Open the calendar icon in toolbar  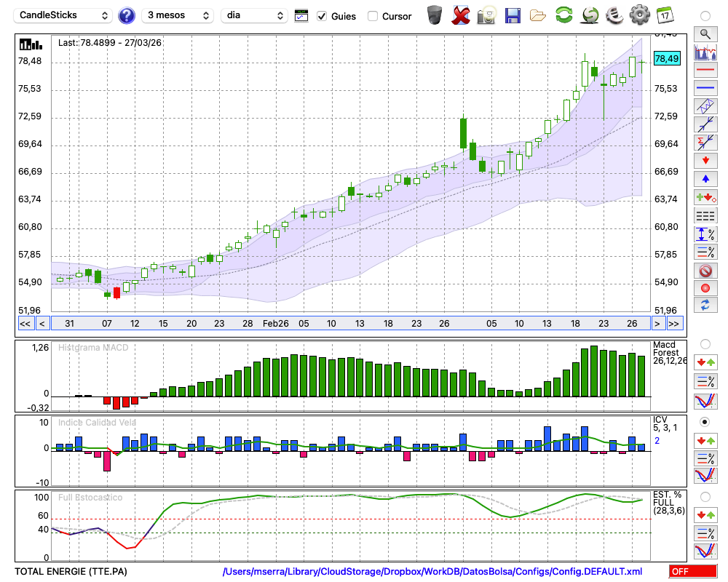[664, 15]
